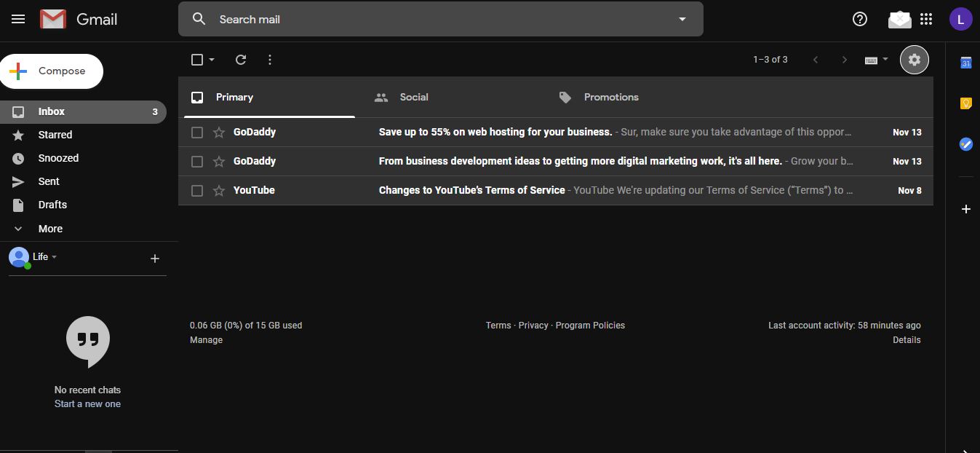Follow the Manage storage link
The height and width of the screenshot is (453, 980).
click(206, 340)
